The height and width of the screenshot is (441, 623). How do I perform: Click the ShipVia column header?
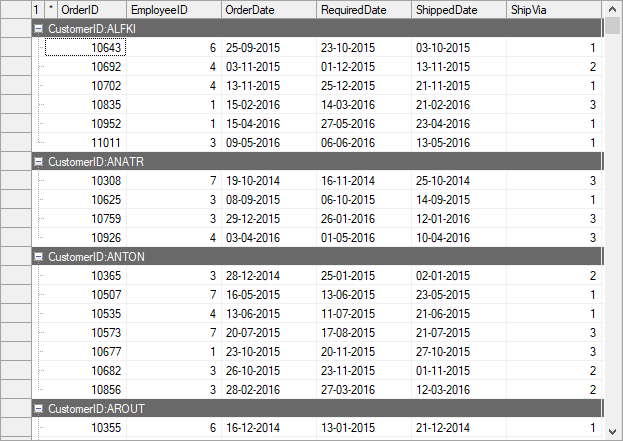point(553,9)
